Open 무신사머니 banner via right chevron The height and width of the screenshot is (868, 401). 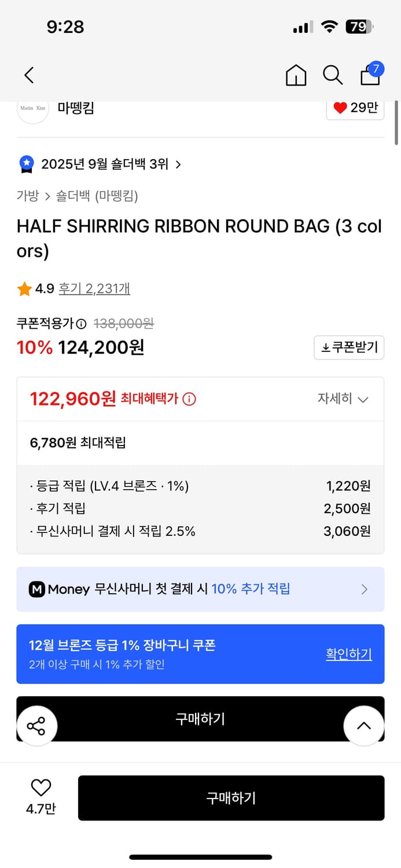tap(364, 589)
